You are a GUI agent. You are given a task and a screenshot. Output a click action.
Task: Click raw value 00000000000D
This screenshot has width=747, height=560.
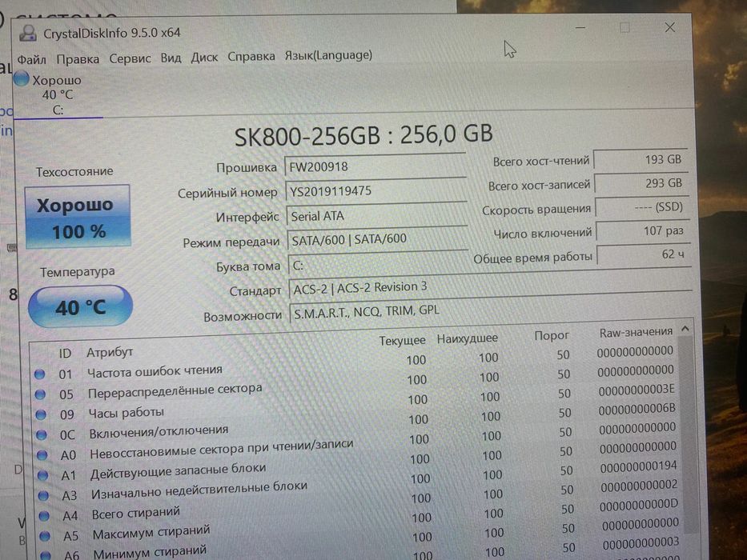639,506
